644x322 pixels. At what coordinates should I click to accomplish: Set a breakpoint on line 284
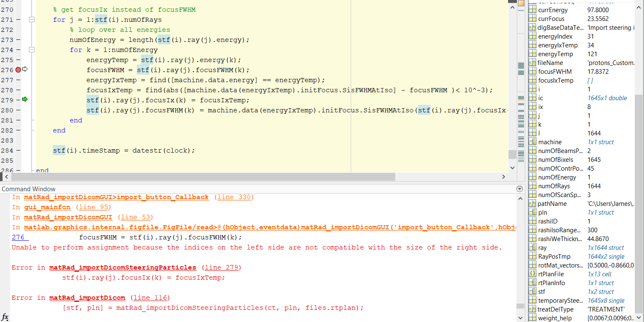pos(18,150)
